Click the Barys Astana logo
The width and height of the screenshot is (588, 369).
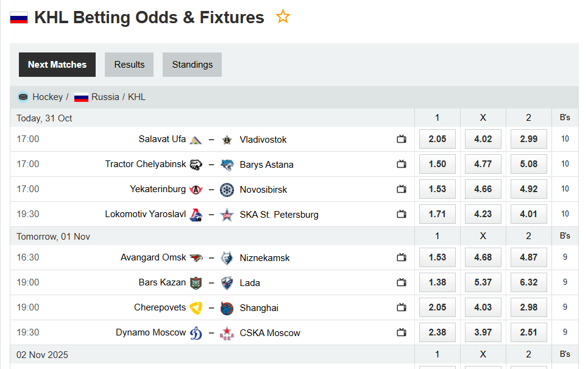click(x=227, y=164)
